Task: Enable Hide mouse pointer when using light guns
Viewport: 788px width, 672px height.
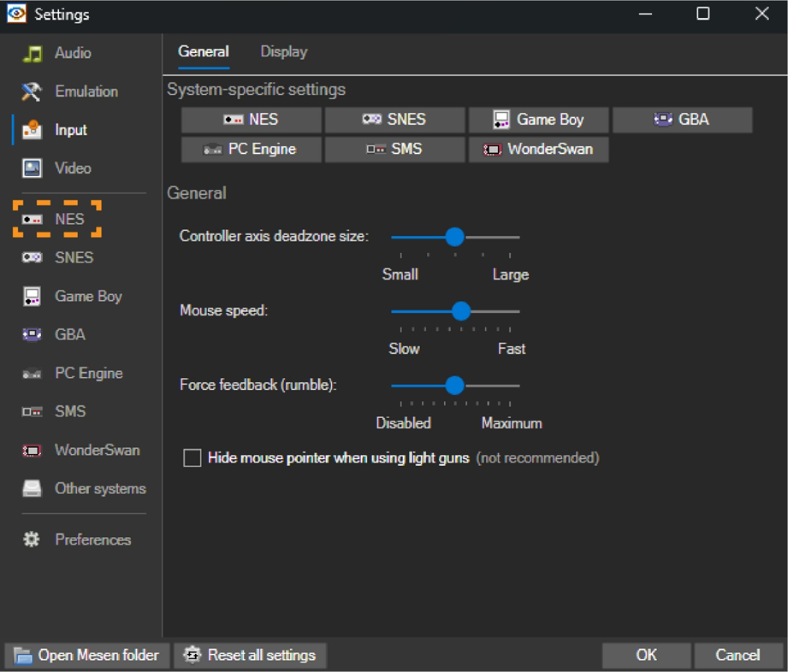Action: point(193,459)
